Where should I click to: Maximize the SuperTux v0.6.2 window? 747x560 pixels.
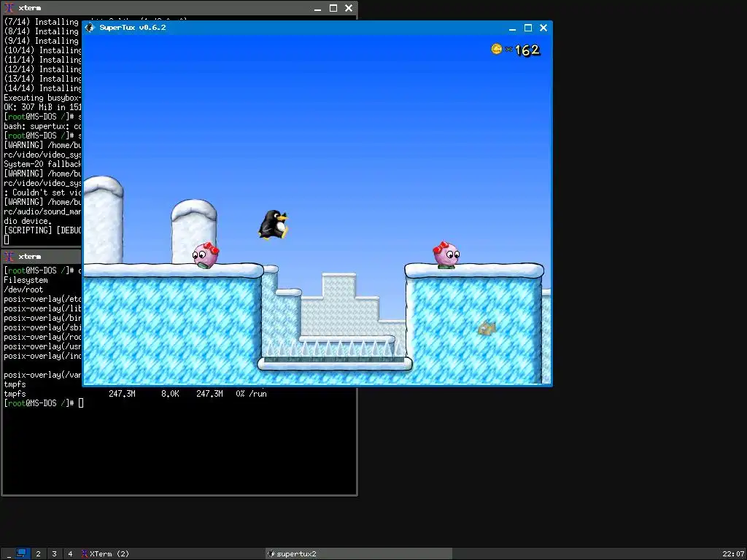528,28
